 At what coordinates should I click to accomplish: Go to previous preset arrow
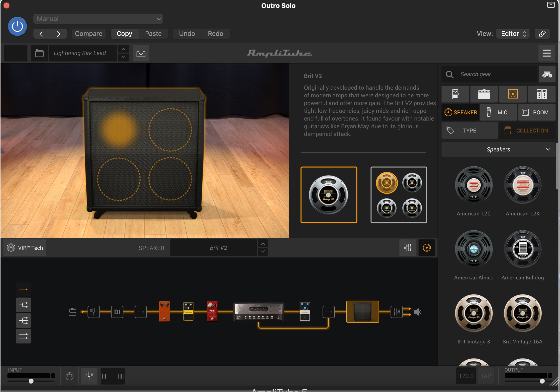click(x=42, y=34)
